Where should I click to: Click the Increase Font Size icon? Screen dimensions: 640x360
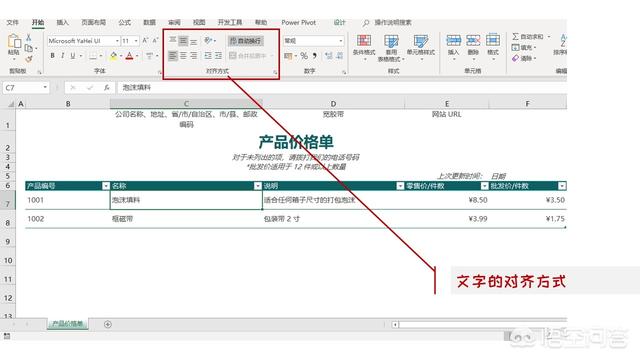coord(145,41)
